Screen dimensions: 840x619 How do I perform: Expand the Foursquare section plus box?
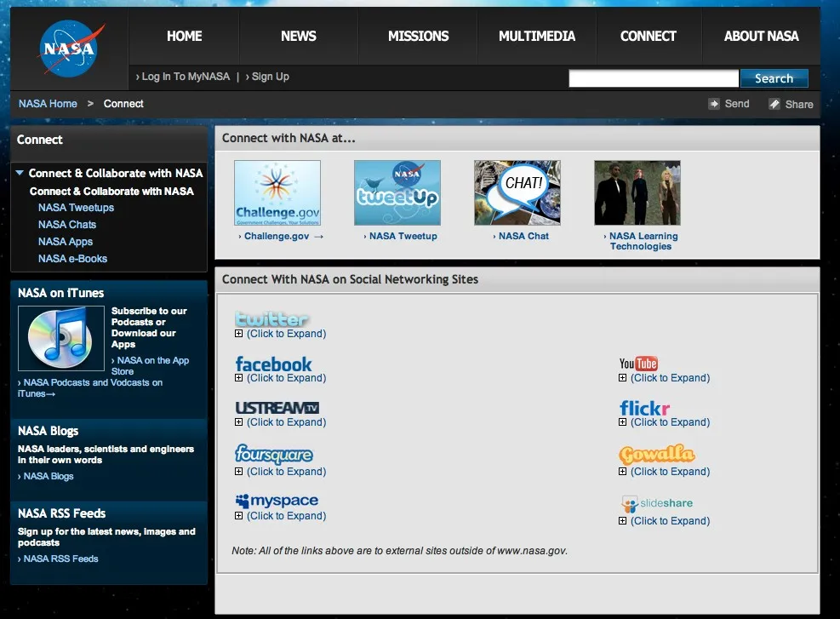click(239, 471)
